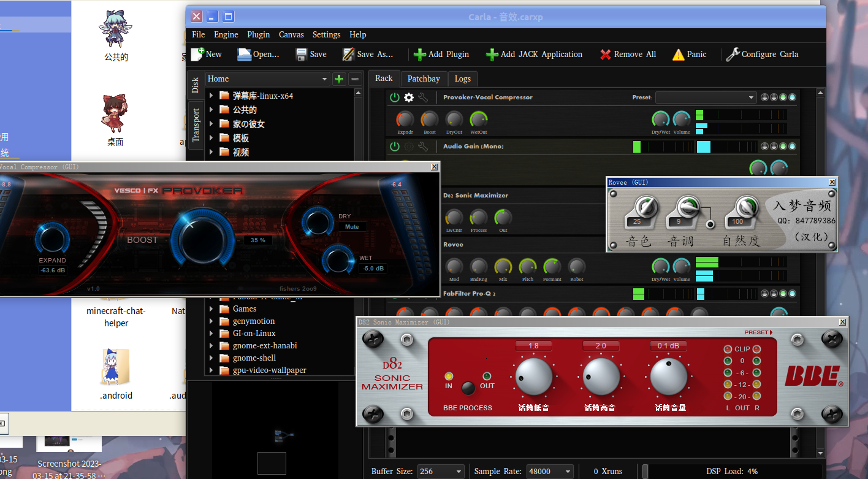Close the Vocal Compressor GUI window
Viewport: 868px width, 479px height.
click(435, 167)
